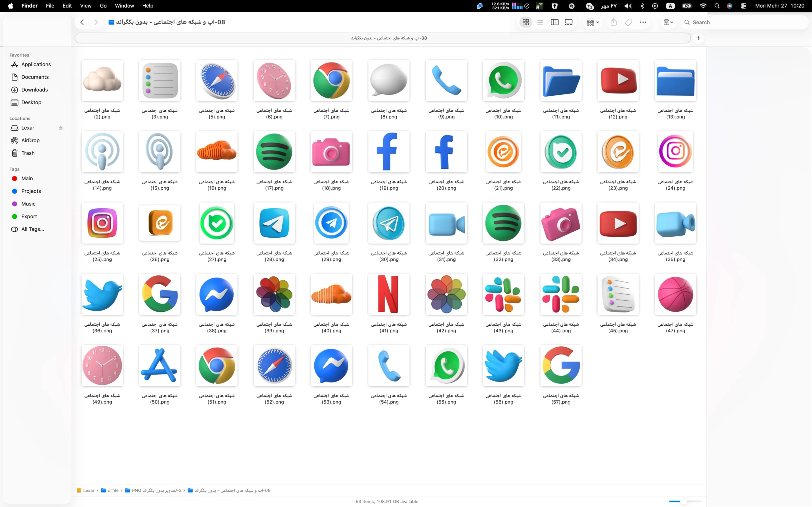Switch to icon grid view
This screenshot has height=507, width=812.
click(x=526, y=22)
